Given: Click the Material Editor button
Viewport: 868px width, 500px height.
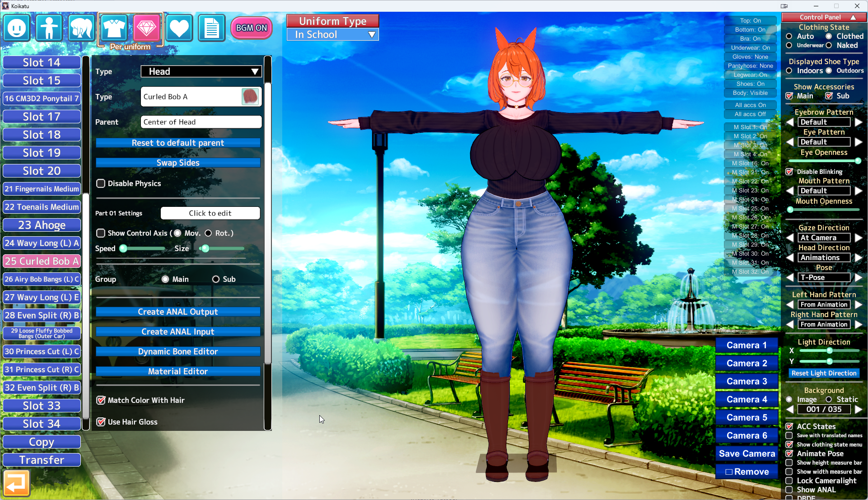Looking at the screenshot, I should click(178, 371).
